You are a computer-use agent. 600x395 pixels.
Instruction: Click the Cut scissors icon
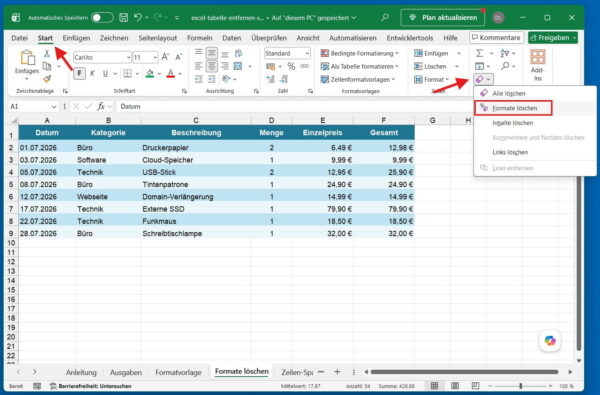pyautogui.click(x=47, y=54)
